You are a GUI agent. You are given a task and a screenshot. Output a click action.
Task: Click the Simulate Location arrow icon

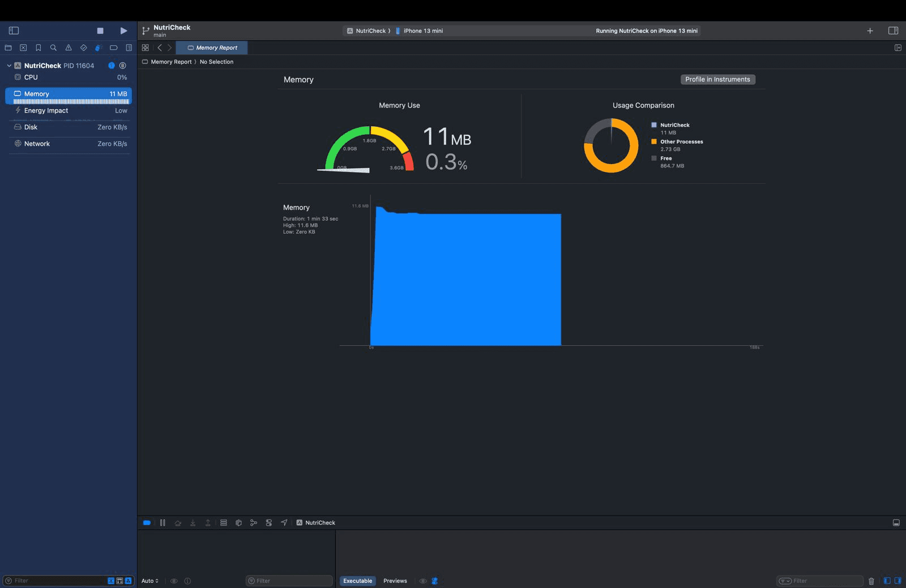point(284,523)
